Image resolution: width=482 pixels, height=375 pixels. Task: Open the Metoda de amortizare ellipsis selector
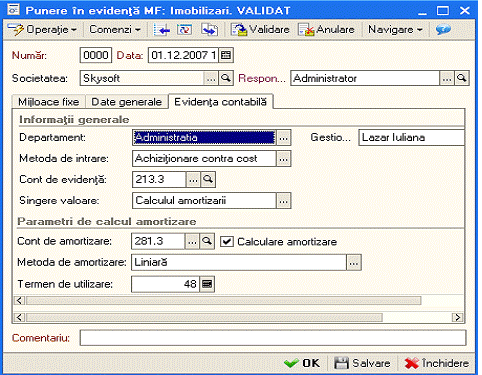pos(354,263)
